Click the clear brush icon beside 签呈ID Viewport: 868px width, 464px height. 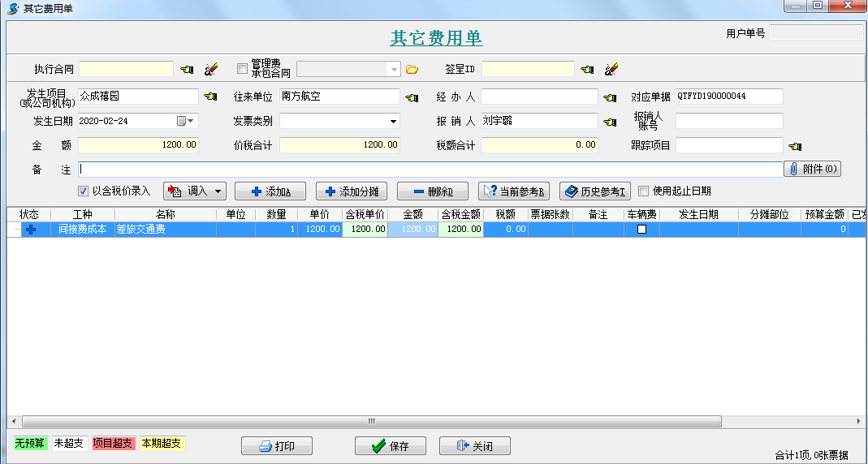[611, 69]
